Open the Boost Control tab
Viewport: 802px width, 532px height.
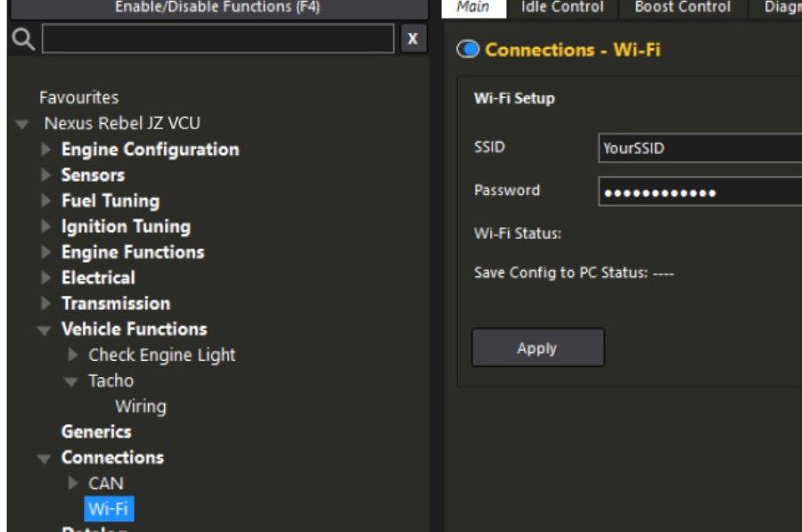click(x=683, y=8)
